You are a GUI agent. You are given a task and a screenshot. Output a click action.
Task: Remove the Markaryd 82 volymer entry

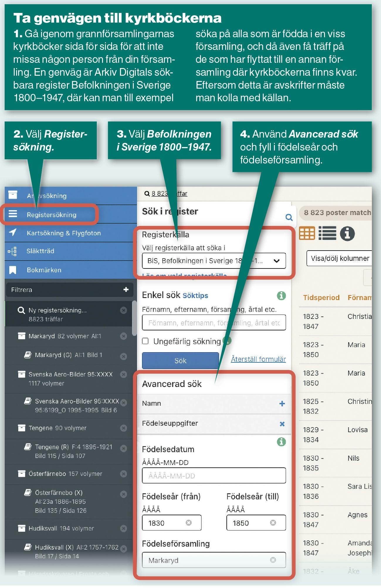(x=124, y=336)
